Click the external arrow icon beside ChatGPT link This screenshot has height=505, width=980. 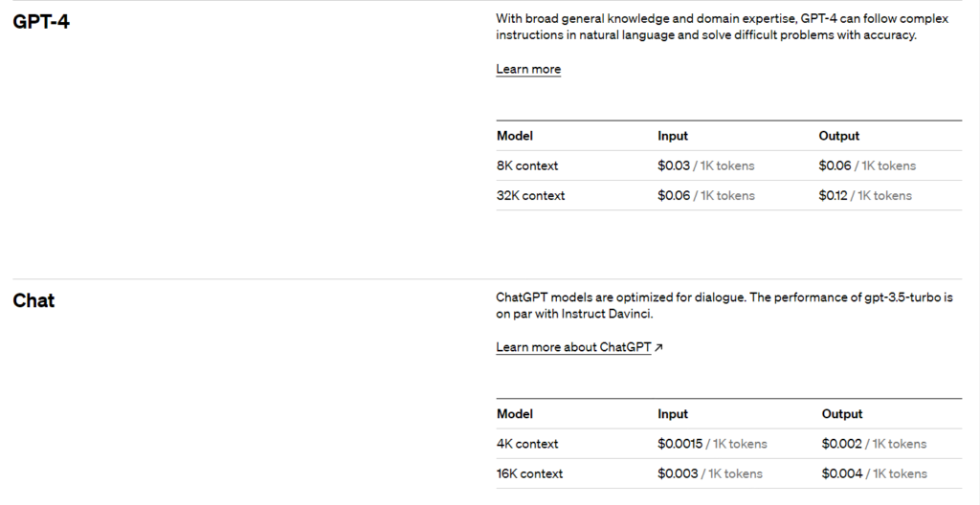[658, 347]
